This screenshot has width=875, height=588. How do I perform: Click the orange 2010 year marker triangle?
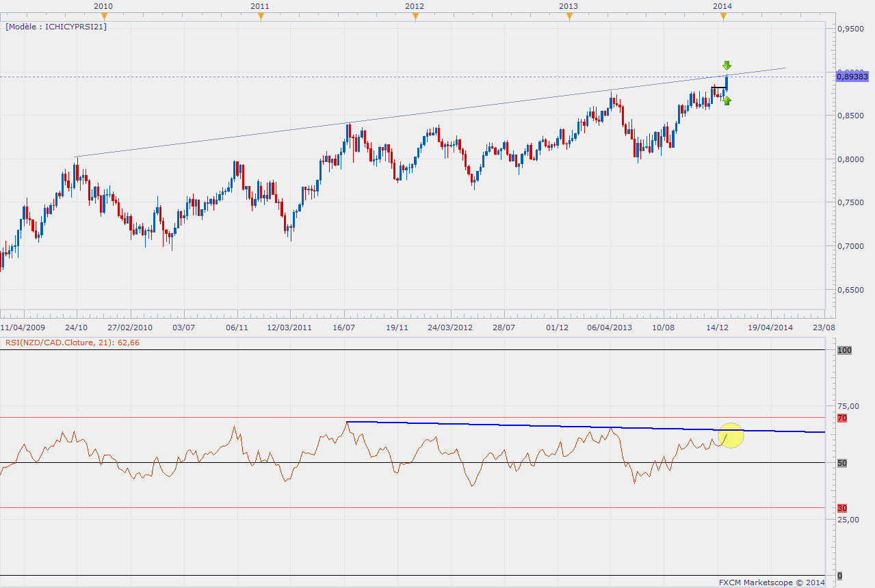tap(105, 17)
